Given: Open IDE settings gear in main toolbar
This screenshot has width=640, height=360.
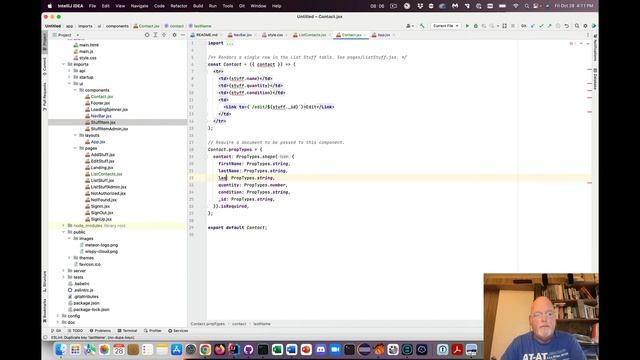Looking at the screenshot, I should coord(585,26).
